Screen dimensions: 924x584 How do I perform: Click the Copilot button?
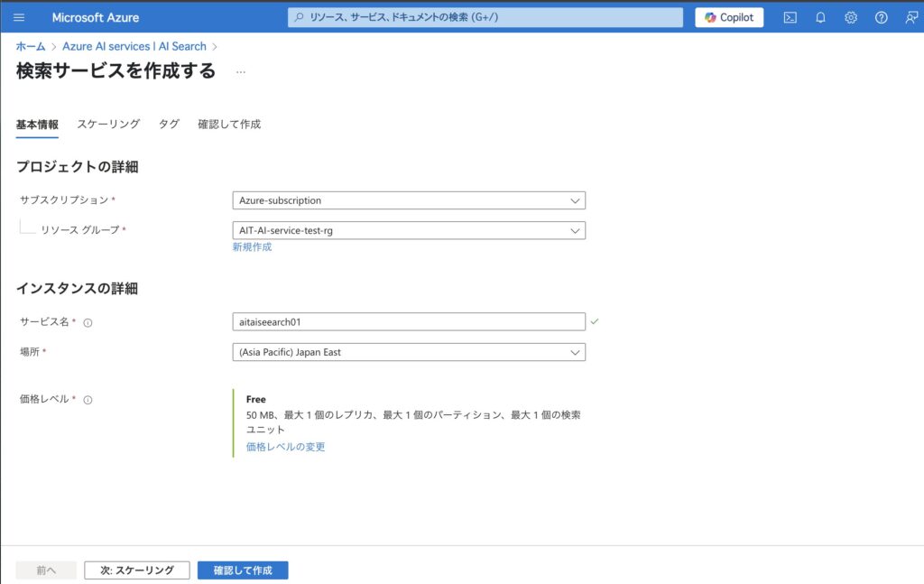point(729,18)
